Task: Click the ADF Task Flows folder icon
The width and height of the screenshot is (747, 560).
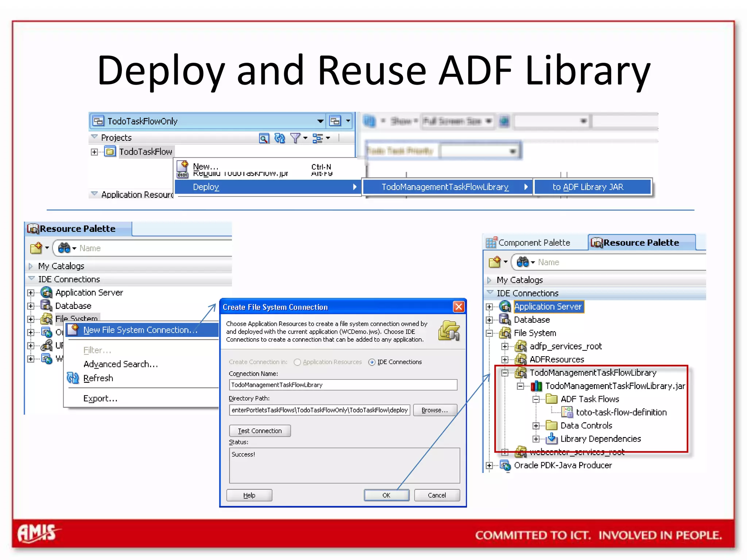Action: 552,399
